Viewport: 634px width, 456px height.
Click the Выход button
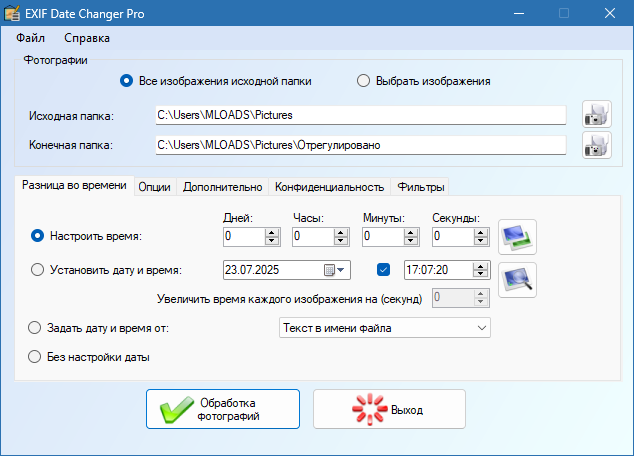pyautogui.click(x=389, y=409)
